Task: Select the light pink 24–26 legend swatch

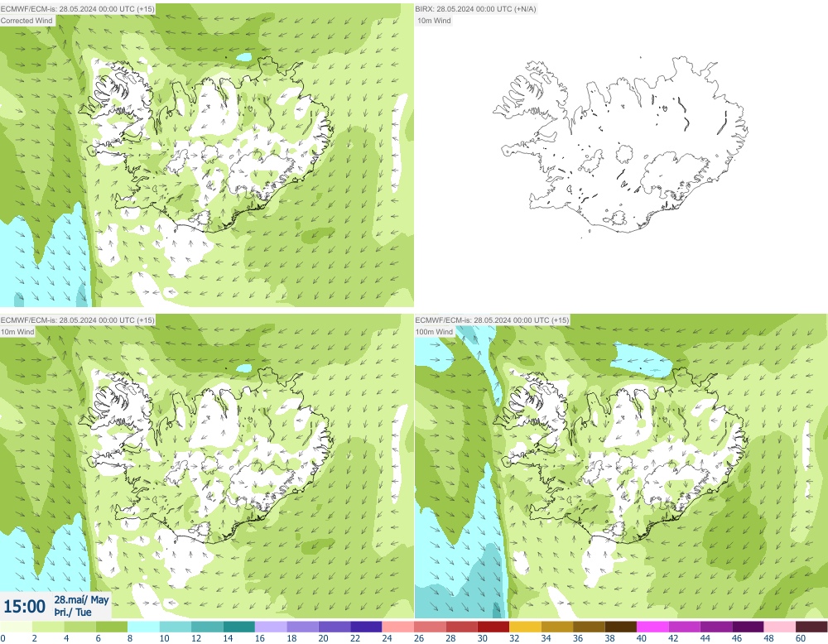Action: [x=397, y=627]
